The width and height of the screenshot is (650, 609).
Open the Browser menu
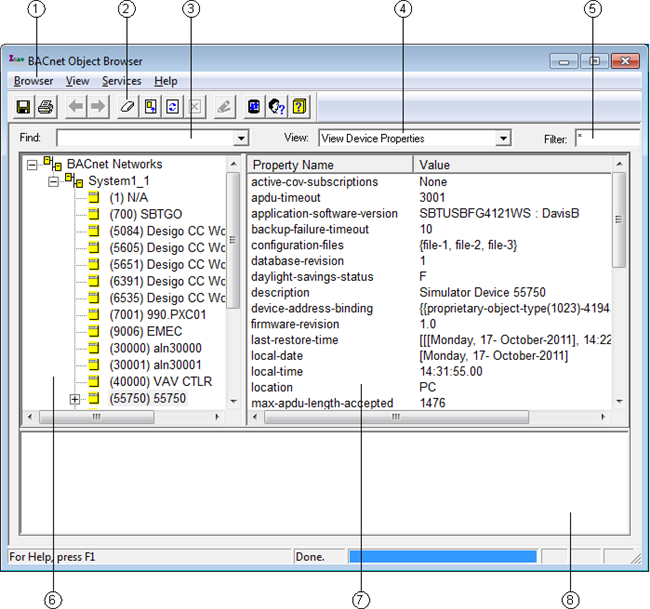point(34,81)
